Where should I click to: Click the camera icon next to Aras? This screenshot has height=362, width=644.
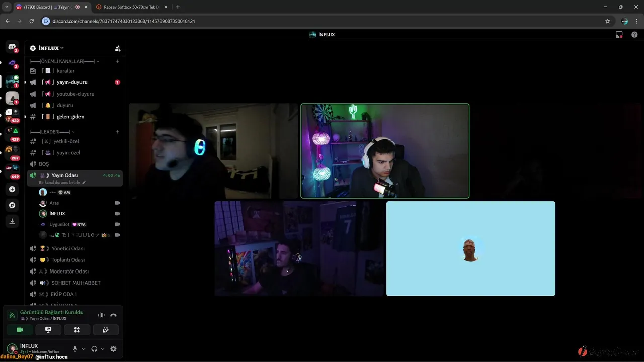click(117, 203)
